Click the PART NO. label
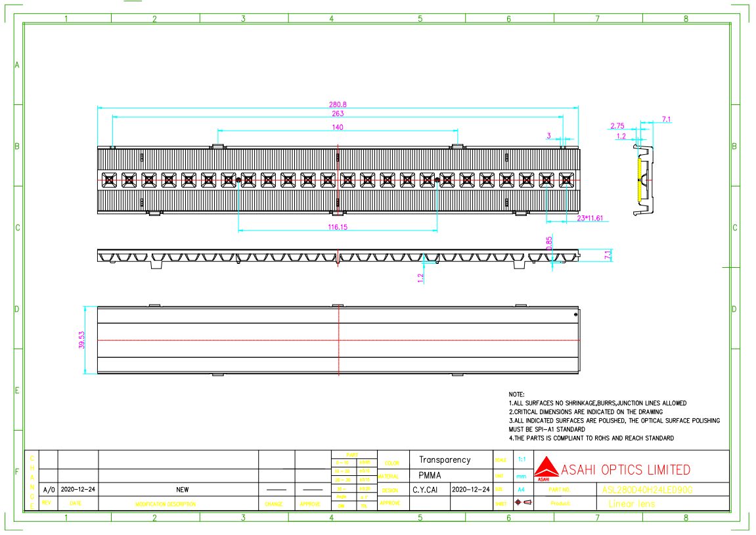The height and width of the screenshot is (535, 756). tap(560, 490)
